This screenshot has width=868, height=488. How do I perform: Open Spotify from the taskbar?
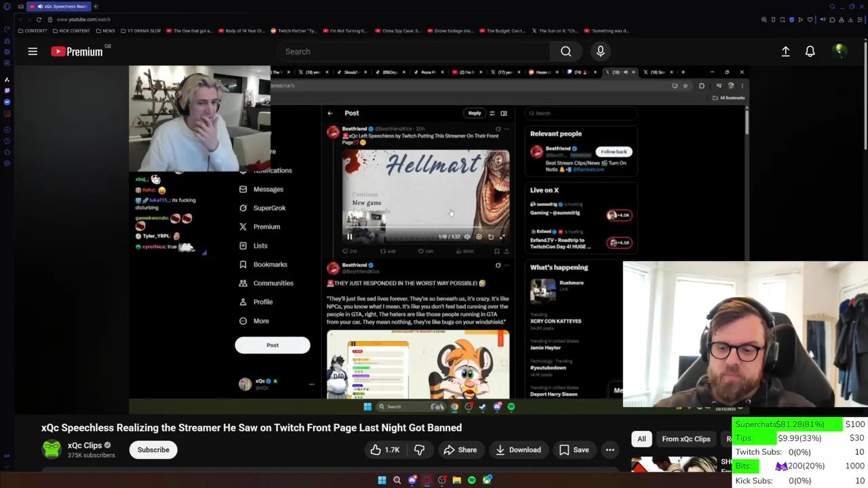pyautogui.click(x=472, y=481)
